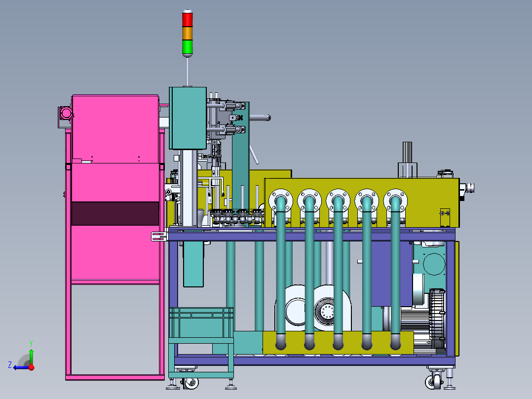Select the middle teal hose pipe
The width and height of the screenshot is (532, 399).
pyautogui.click(x=338, y=272)
